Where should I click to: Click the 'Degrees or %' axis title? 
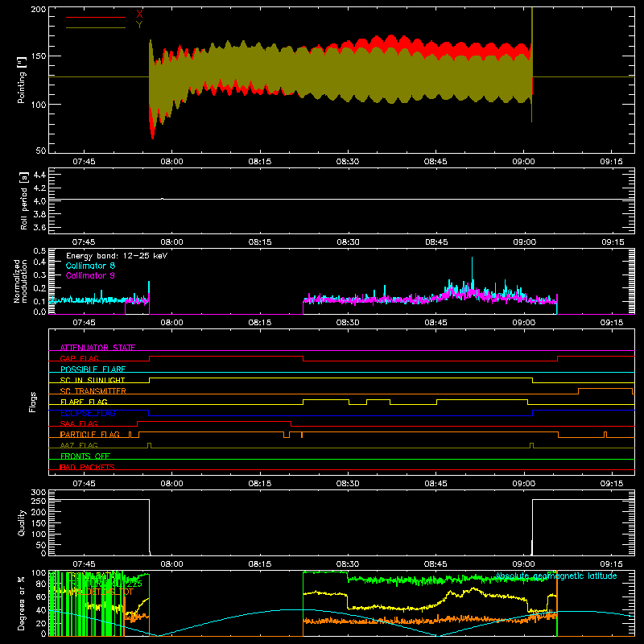point(22,603)
